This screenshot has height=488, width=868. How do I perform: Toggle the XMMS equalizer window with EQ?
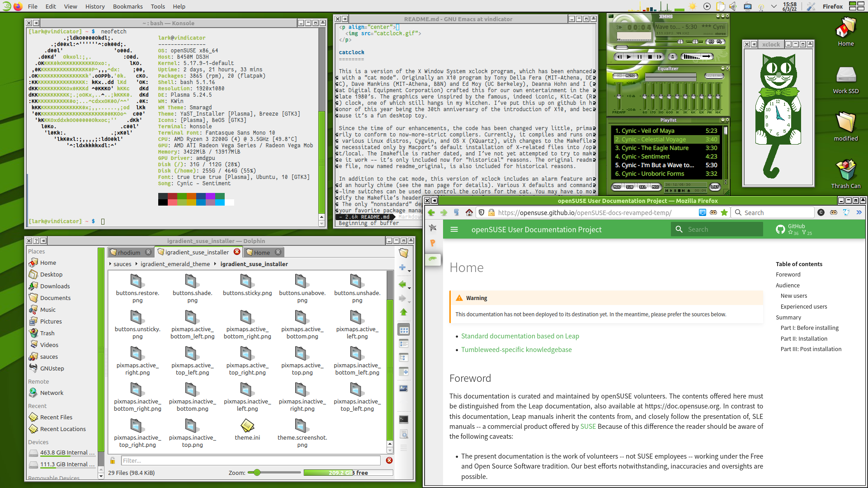pyautogui.click(x=711, y=42)
